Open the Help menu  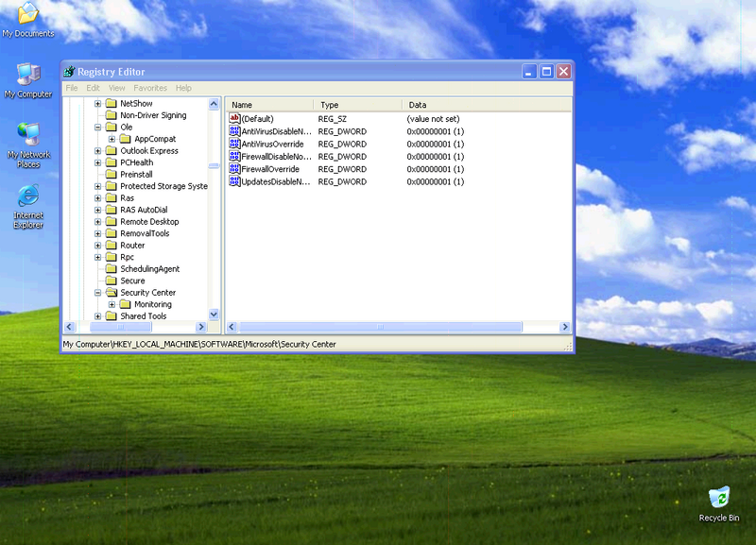click(x=183, y=88)
